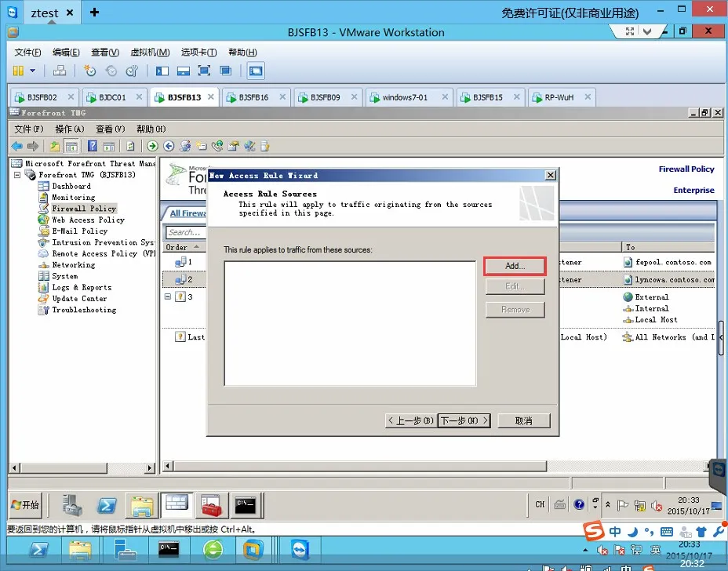The height and width of the screenshot is (571, 728).
Task: Select Logs & Reports tree item
Action: [x=82, y=287]
